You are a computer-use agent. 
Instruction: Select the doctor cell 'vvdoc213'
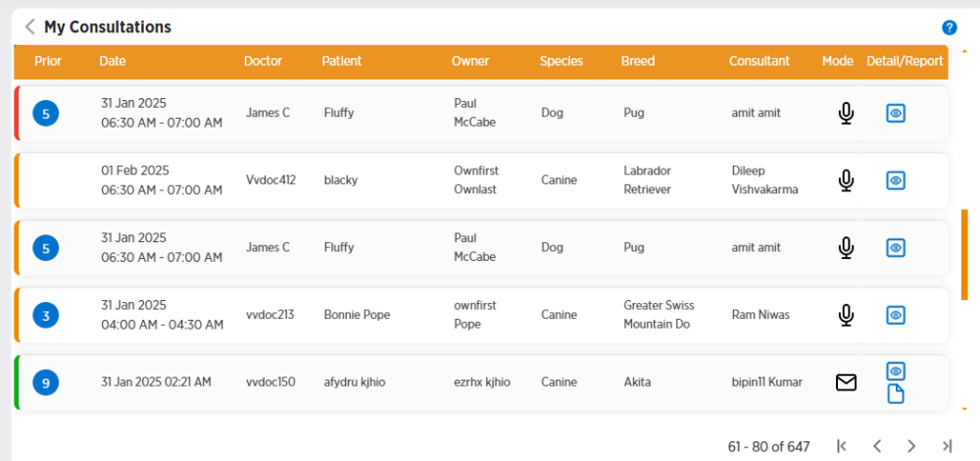(270, 315)
